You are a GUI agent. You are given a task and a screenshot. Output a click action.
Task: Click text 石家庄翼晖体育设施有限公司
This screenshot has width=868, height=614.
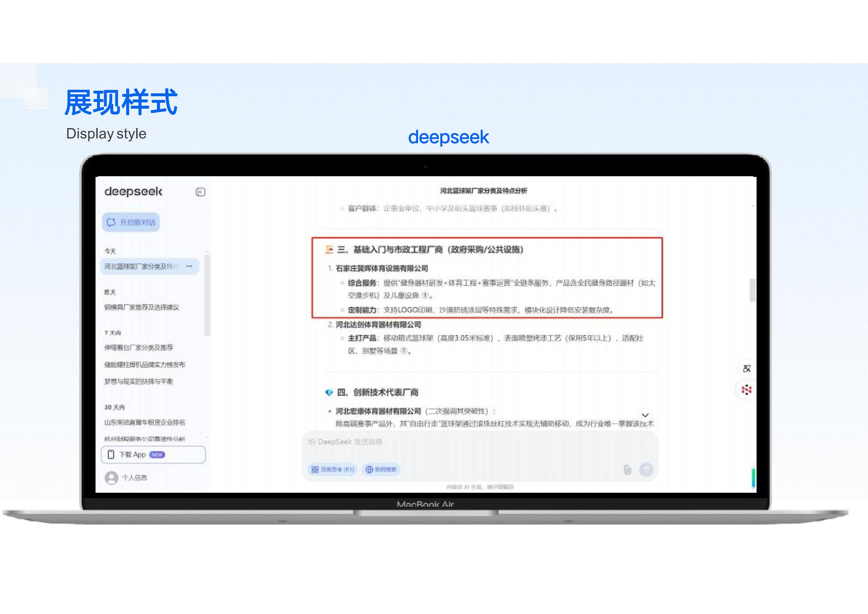[x=382, y=269]
